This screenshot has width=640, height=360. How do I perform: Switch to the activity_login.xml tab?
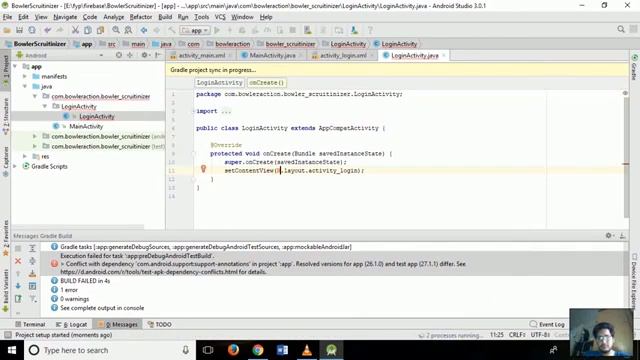(342, 56)
